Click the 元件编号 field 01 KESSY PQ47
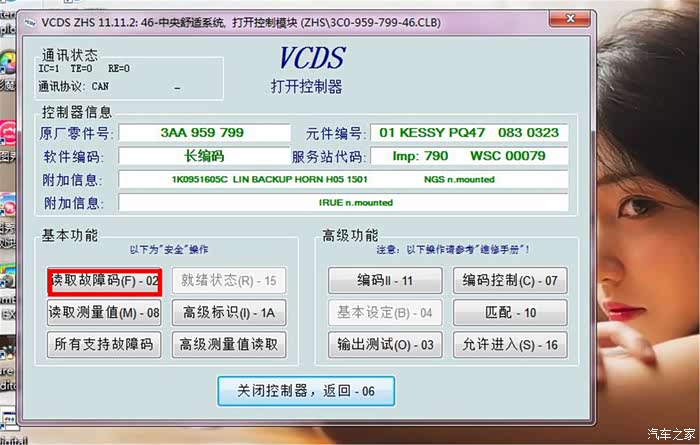This screenshot has width=700, height=445. (469, 133)
